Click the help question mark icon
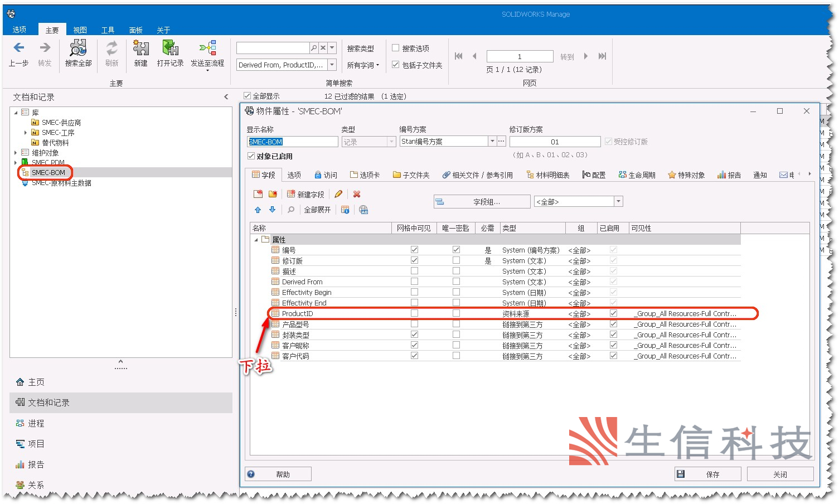 251,474
